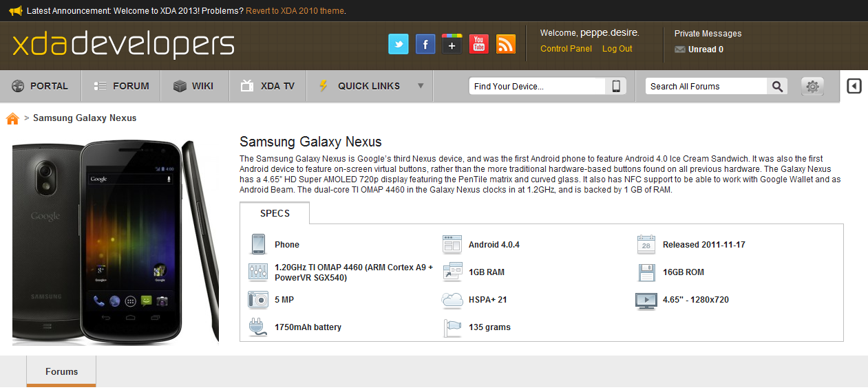The height and width of the screenshot is (392, 868).
Task: Click the 5 MP camera icon
Action: [x=257, y=300]
